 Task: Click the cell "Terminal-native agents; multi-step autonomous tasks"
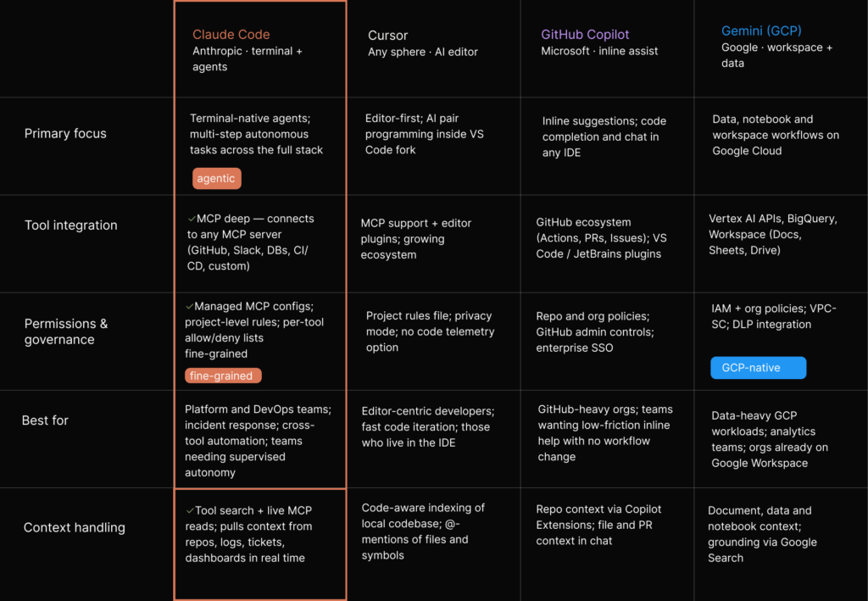(x=256, y=134)
